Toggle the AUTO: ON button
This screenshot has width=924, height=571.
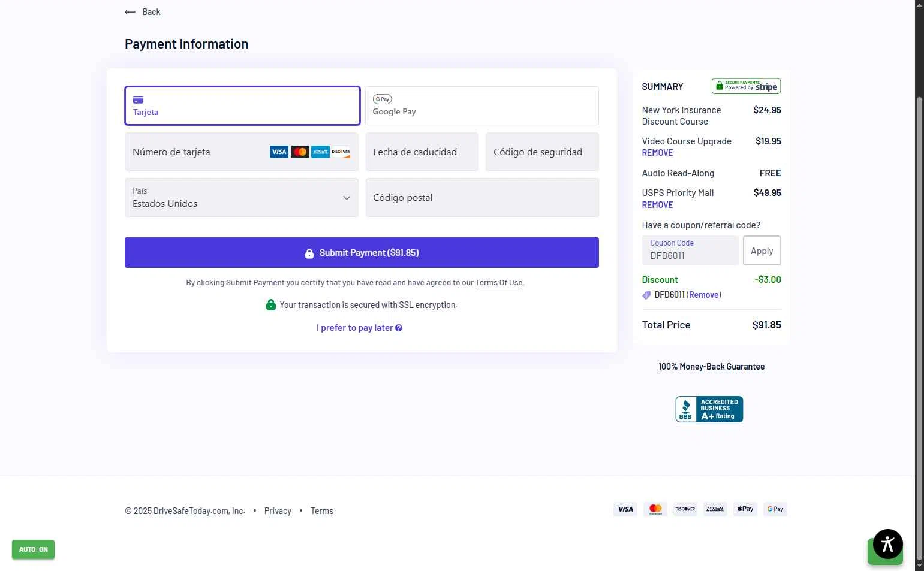[33, 549]
